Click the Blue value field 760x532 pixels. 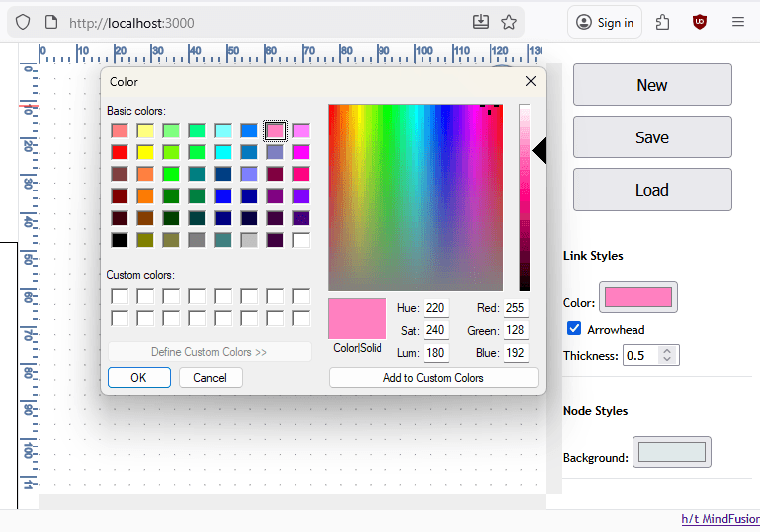tap(516, 353)
